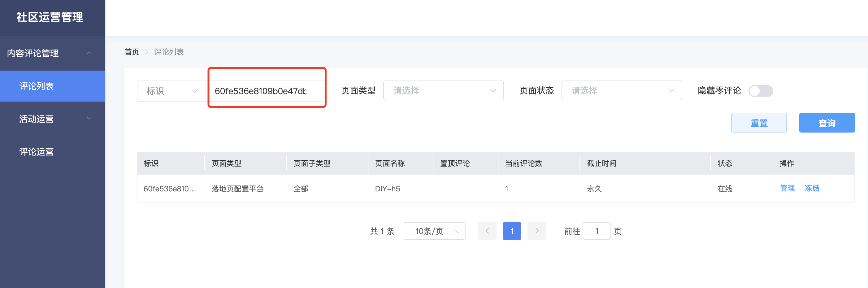
Task: Open the 标识 search type dropdown
Action: (171, 91)
